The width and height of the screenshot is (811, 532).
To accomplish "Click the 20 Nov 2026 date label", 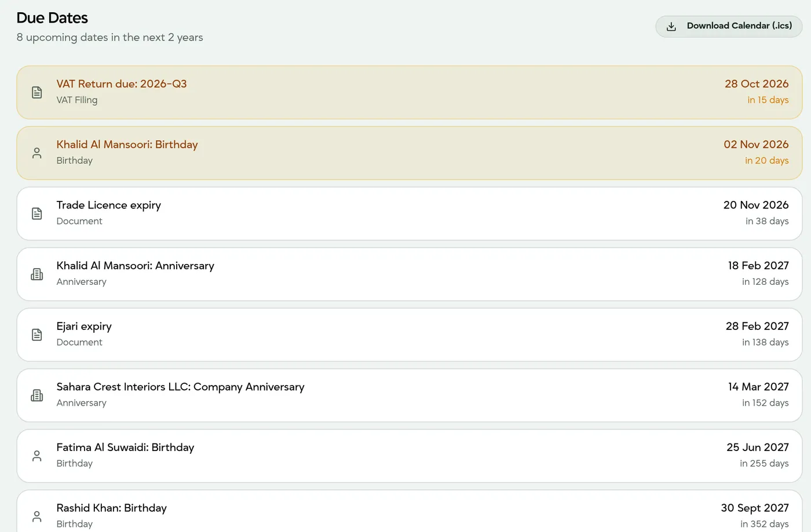I will tap(756, 205).
